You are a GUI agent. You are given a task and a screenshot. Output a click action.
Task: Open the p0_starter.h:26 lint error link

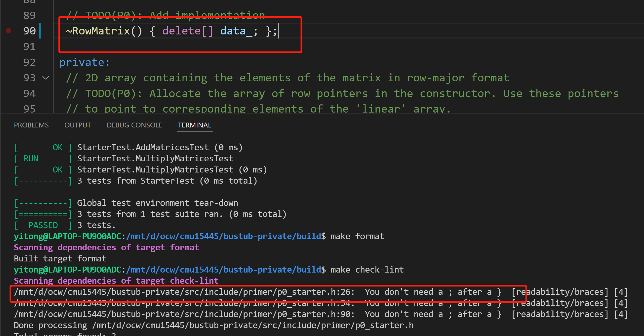184,292
